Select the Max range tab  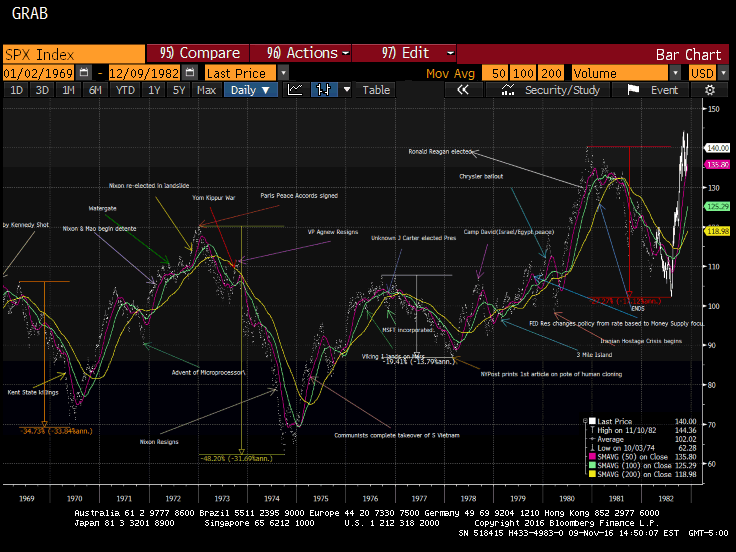[207, 90]
